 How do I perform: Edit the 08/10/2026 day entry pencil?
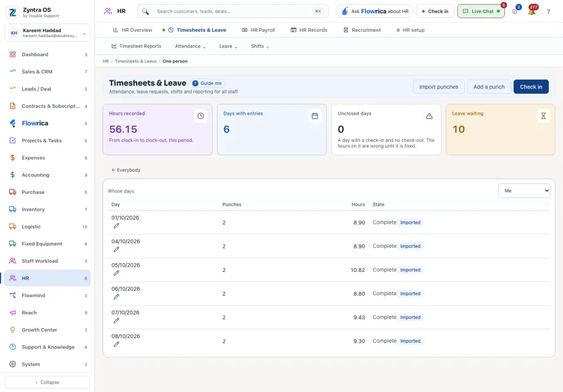[x=116, y=345]
